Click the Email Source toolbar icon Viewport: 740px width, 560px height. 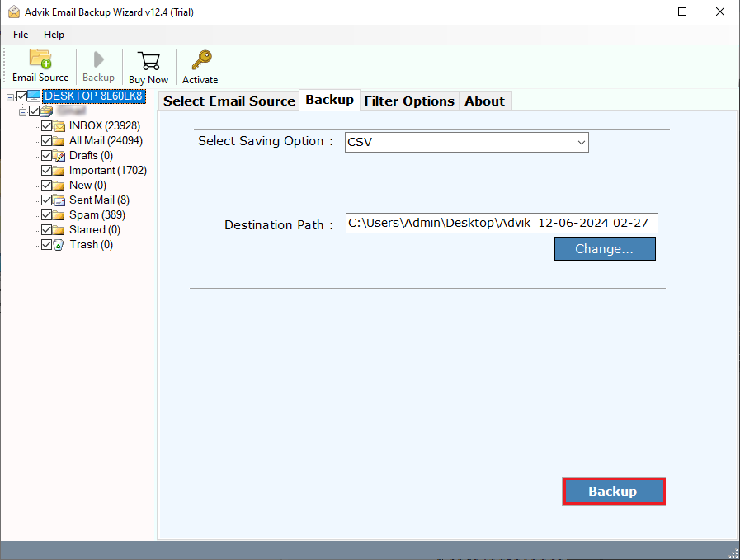pos(40,59)
